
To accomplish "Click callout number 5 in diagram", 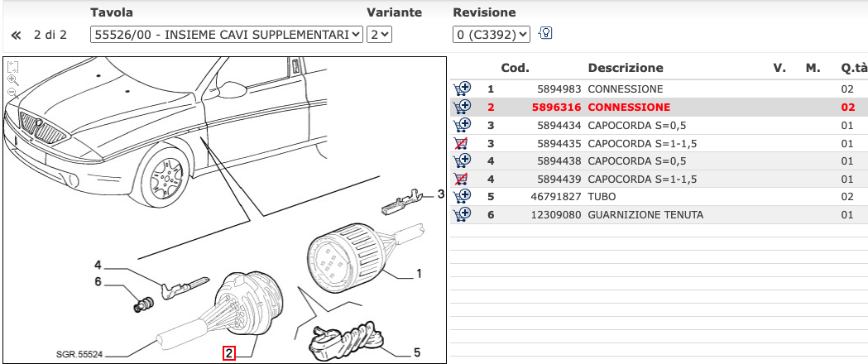I will point(416,352).
